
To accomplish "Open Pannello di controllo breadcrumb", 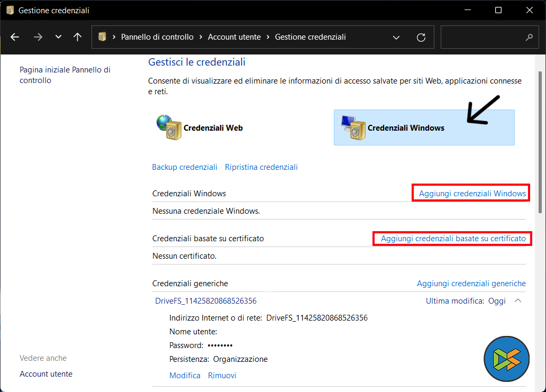I will [x=157, y=37].
